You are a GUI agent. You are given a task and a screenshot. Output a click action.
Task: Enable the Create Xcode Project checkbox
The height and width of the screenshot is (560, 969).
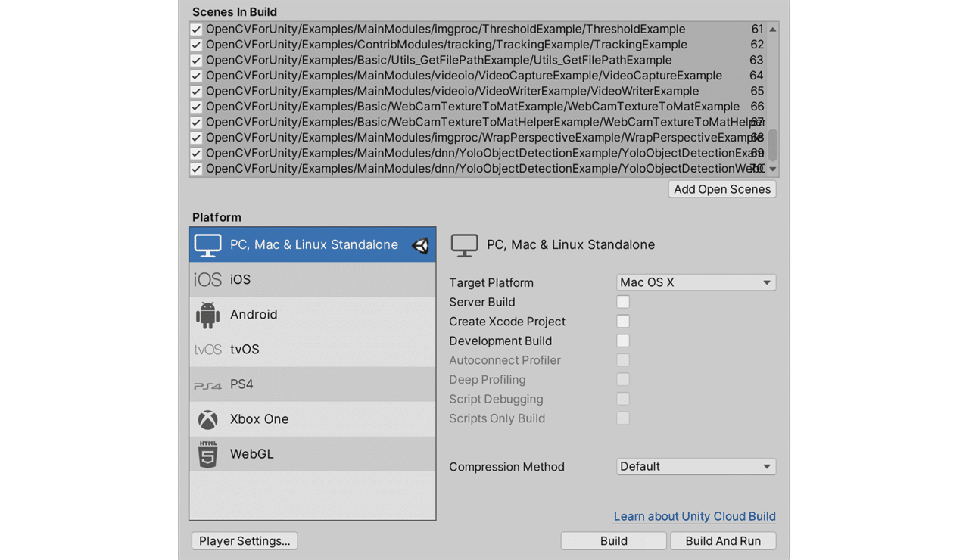(623, 322)
